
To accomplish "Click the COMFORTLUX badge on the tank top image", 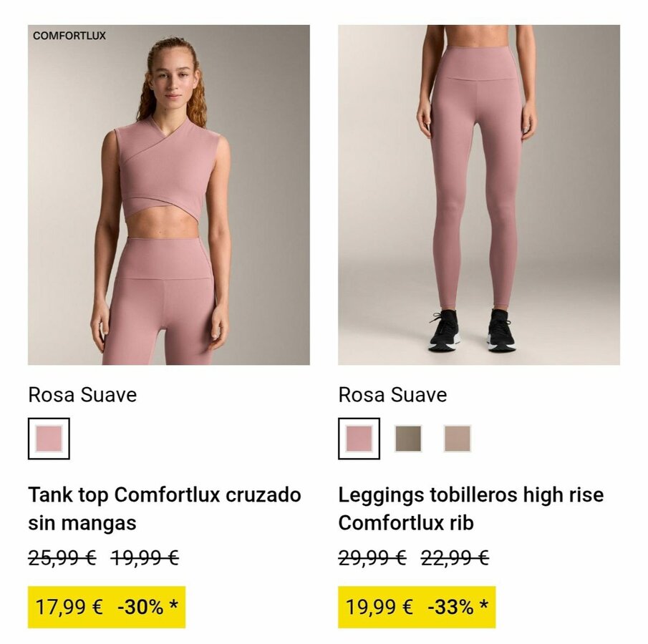I will [69, 35].
